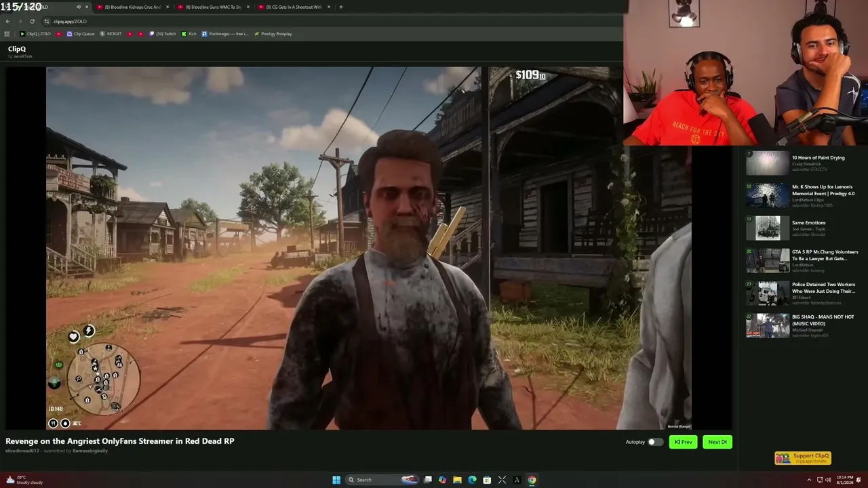
Task: Close the 'Bloodline Kidnaps Croc' tab
Action: click(166, 7)
